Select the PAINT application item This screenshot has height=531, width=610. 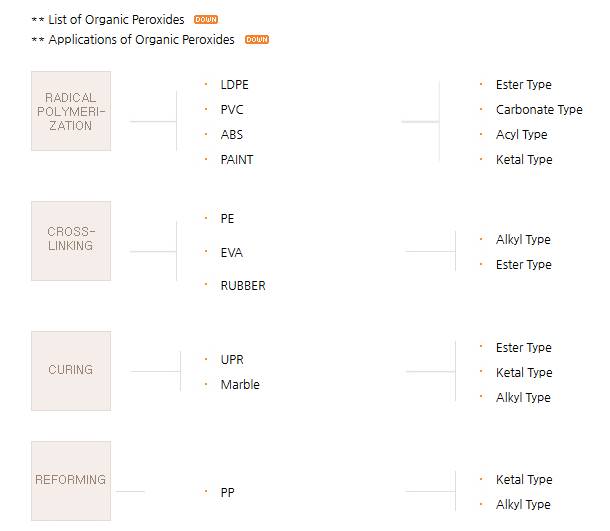[237, 160]
